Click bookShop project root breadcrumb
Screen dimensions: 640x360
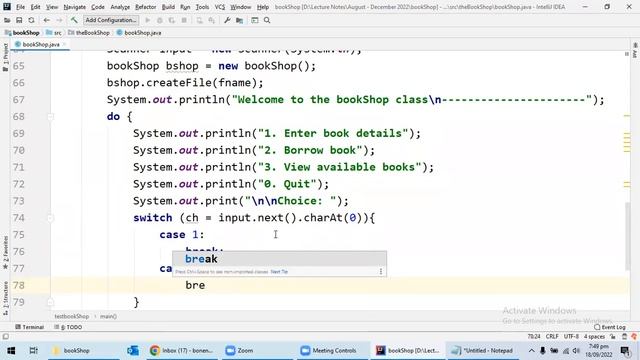click(22, 33)
